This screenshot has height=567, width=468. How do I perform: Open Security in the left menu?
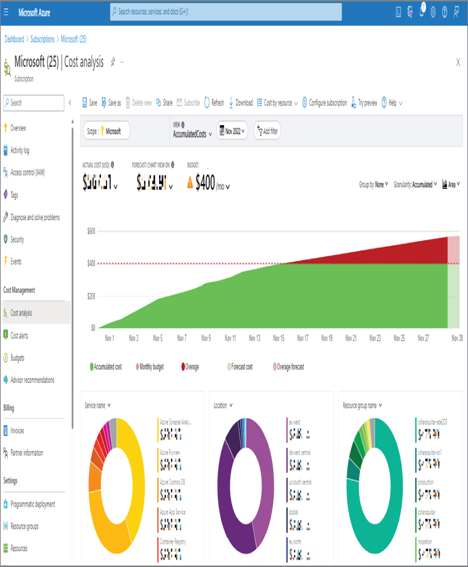(x=17, y=239)
